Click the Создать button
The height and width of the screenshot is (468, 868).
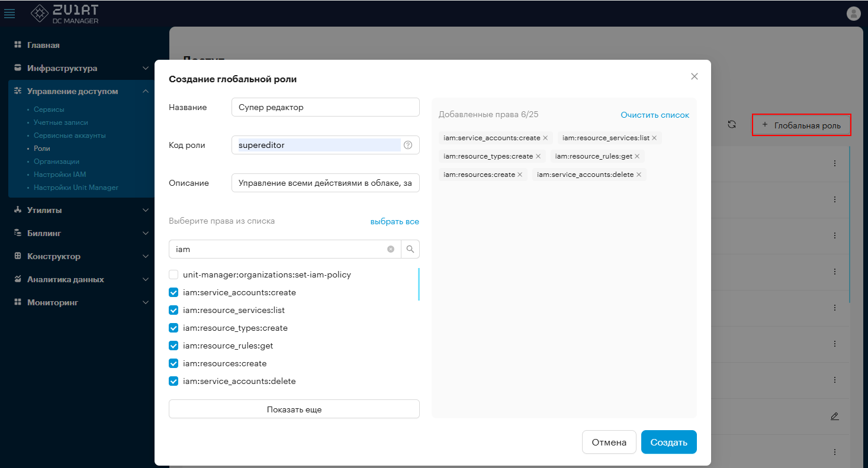coord(669,442)
